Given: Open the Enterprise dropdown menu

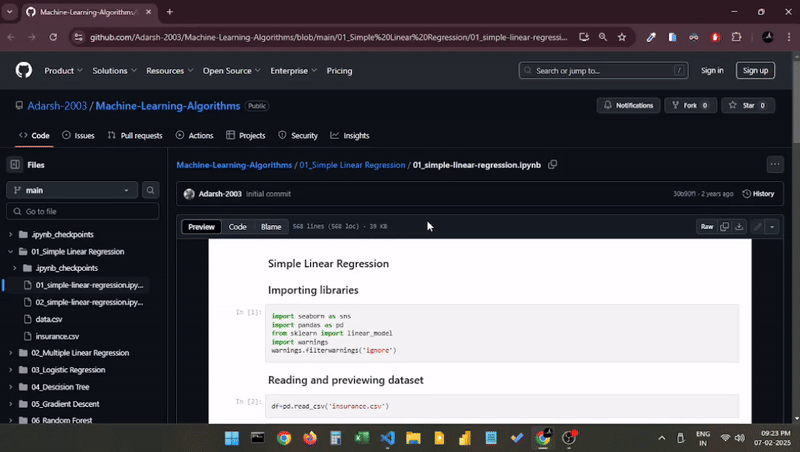Looking at the screenshot, I should tap(293, 71).
